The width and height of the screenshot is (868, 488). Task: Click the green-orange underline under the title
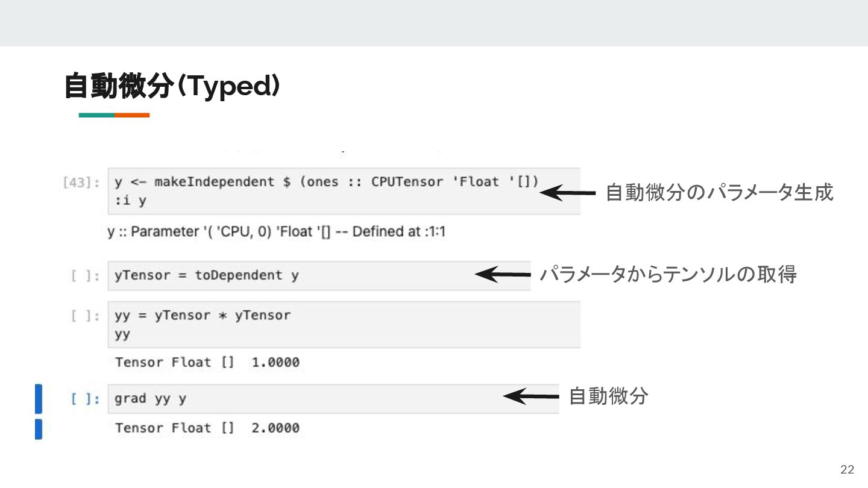(x=114, y=114)
